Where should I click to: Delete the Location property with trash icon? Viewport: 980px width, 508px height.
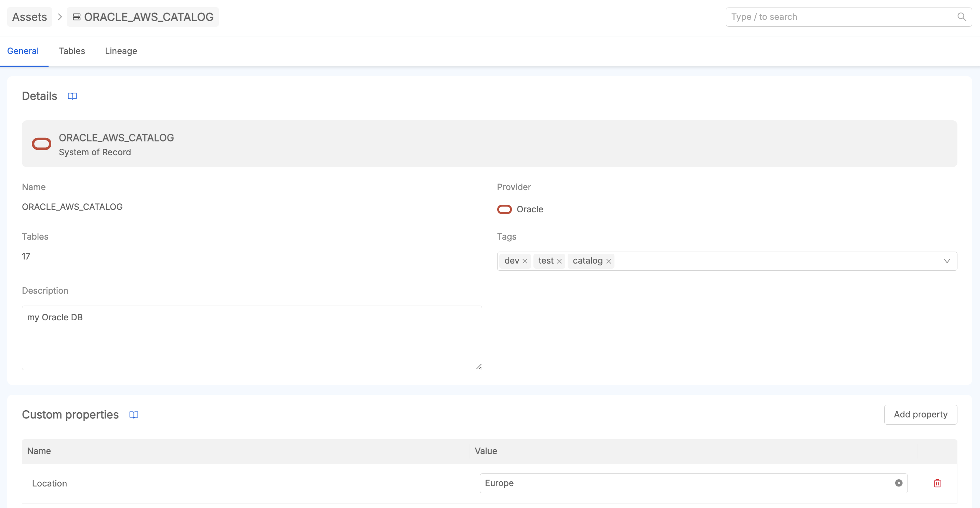pyautogui.click(x=937, y=483)
